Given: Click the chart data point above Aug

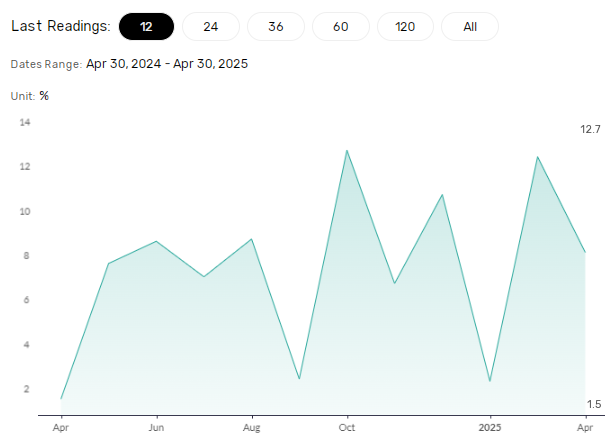Looking at the screenshot, I should click(252, 239).
